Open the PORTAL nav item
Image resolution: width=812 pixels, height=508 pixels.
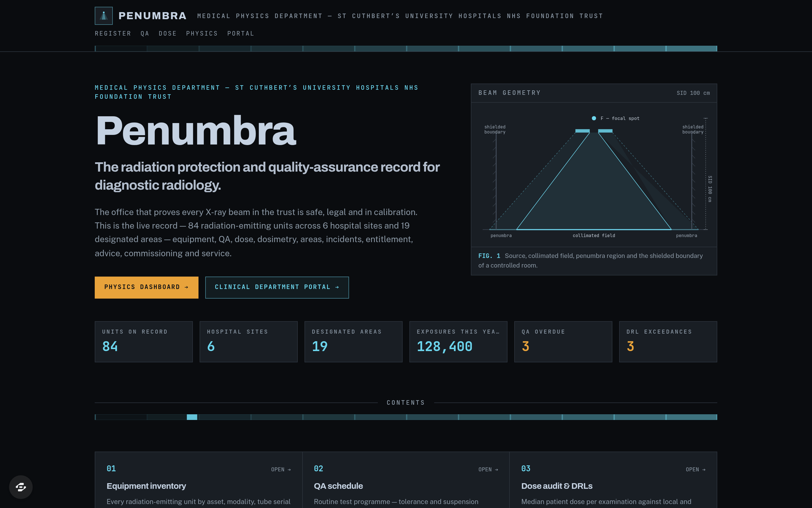tap(240, 34)
